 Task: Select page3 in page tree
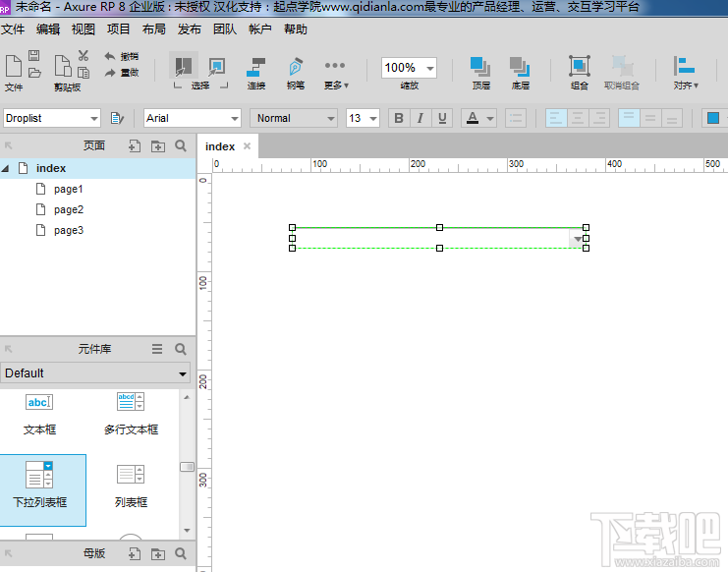(68, 230)
